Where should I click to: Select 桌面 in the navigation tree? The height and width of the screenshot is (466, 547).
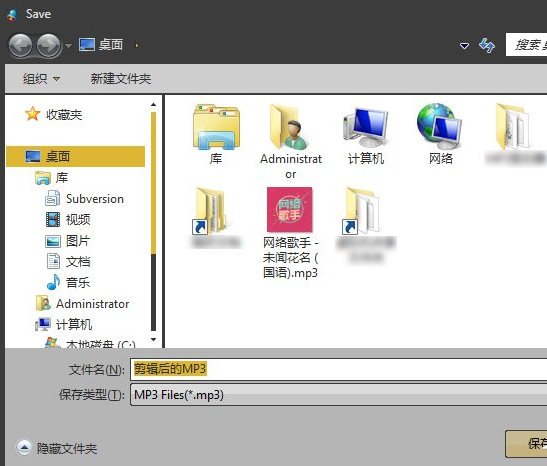coord(75,156)
